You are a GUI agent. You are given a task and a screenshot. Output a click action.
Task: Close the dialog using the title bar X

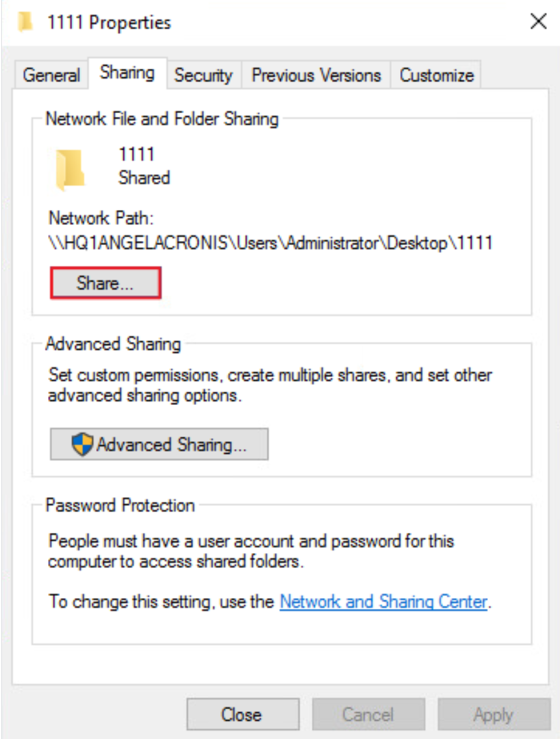click(x=538, y=22)
